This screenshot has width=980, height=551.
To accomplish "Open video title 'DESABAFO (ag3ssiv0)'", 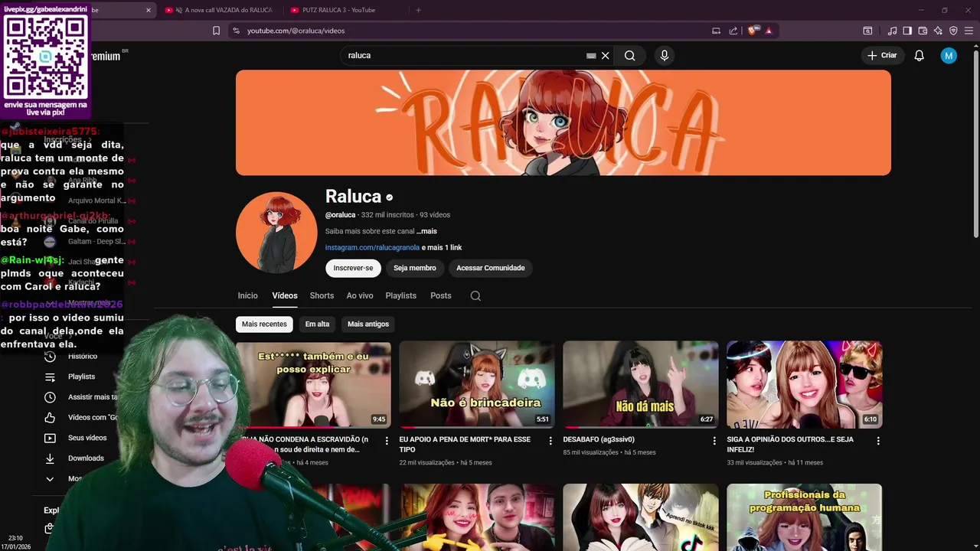I will [x=599, y=440].
